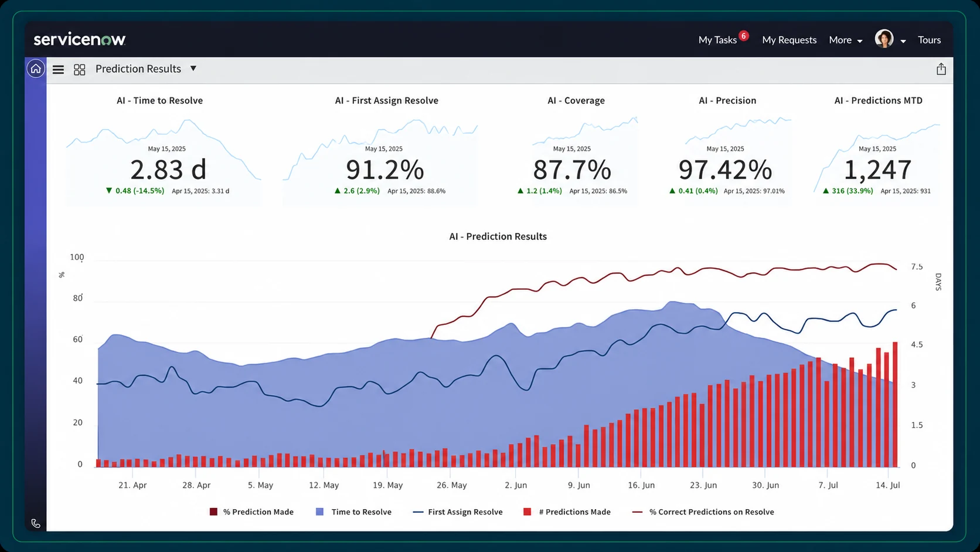Viewport: 980px width, 552px height.
Task: Open user avatar profile picture
Action: pyautogui.click(x=884, y=39)
